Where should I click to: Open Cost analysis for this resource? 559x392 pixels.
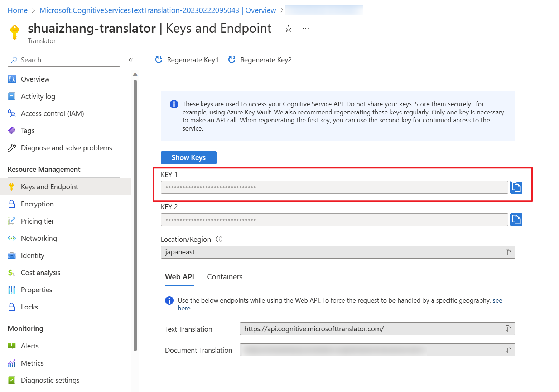click(40, 272)
